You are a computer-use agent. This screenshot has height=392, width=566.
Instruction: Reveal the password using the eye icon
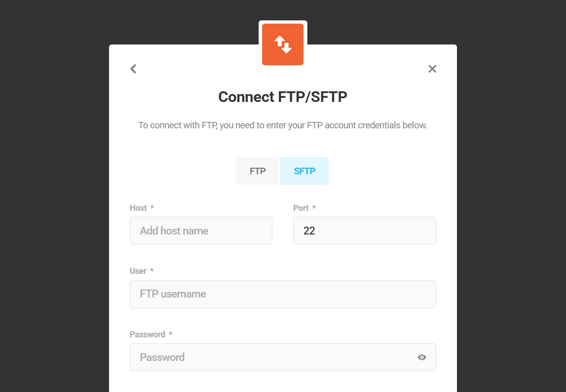tap(422, 357)
